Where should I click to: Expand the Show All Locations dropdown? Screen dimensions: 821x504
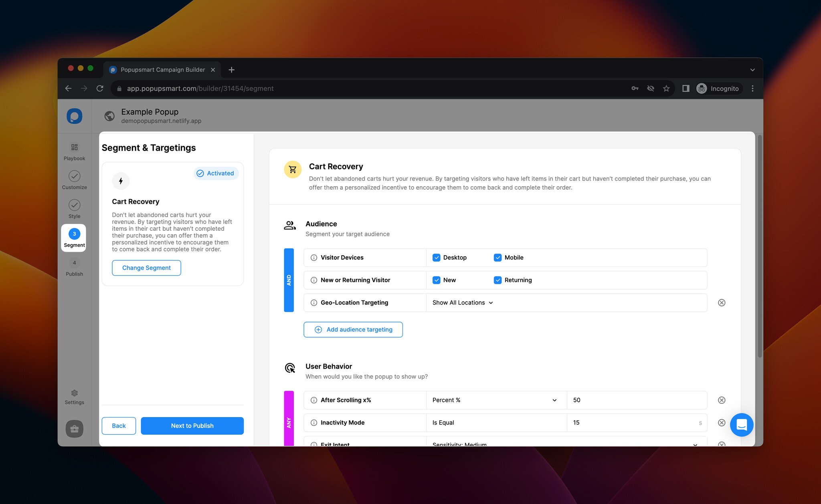[463, 302]
